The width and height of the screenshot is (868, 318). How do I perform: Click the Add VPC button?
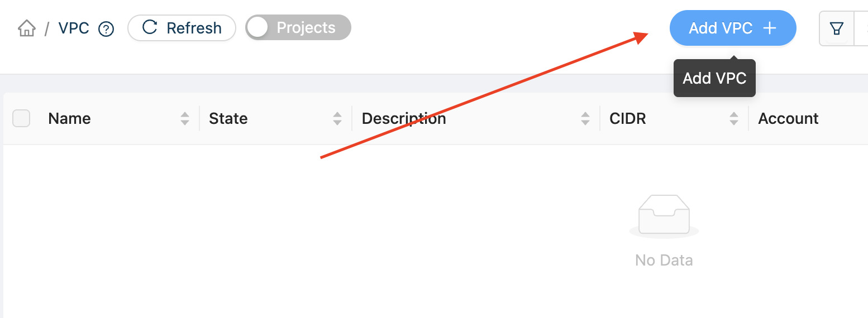733,28
